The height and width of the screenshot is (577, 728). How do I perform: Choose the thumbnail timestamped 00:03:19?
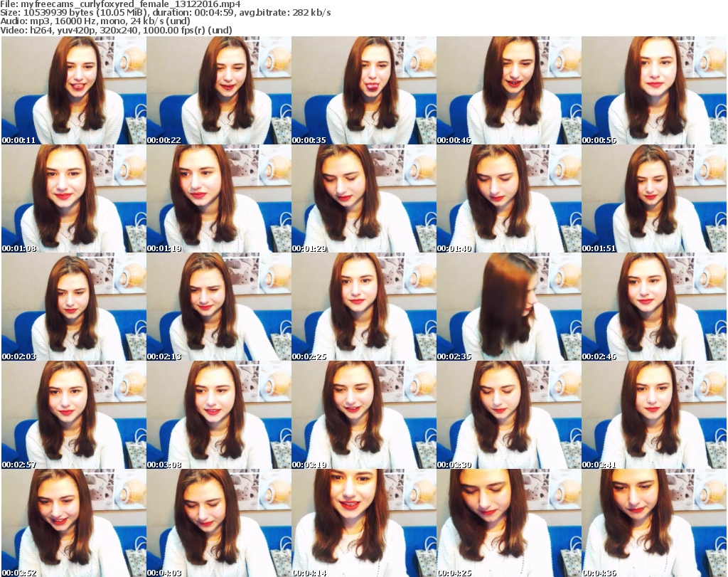click(363, 415)
